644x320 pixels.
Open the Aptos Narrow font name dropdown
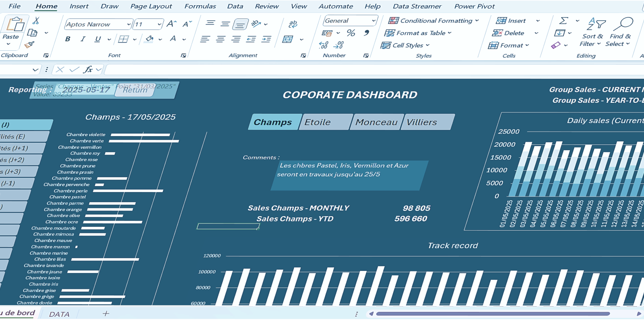point(129,24)
